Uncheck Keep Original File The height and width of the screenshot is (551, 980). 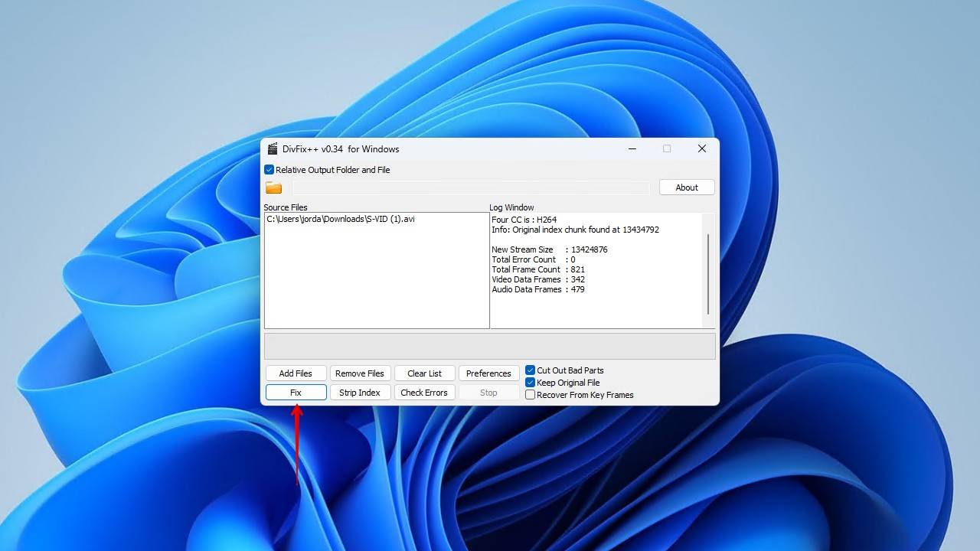[x=530, y=383]
